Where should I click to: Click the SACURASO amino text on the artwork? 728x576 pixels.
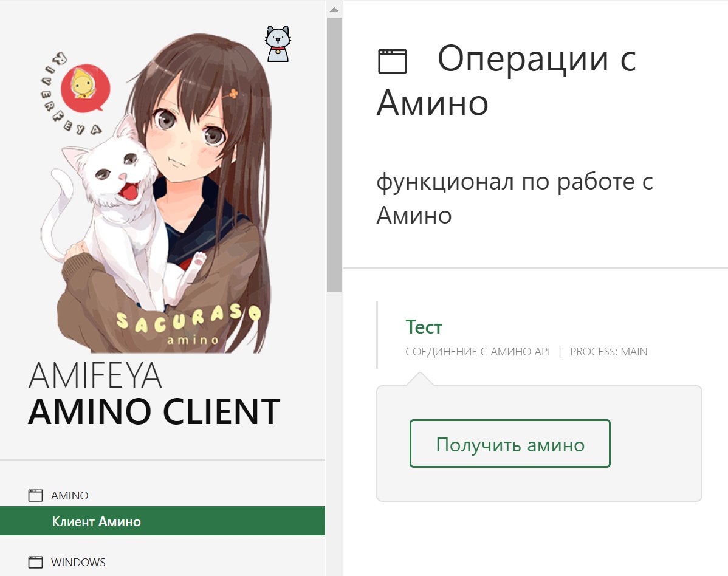click(188, 324)
